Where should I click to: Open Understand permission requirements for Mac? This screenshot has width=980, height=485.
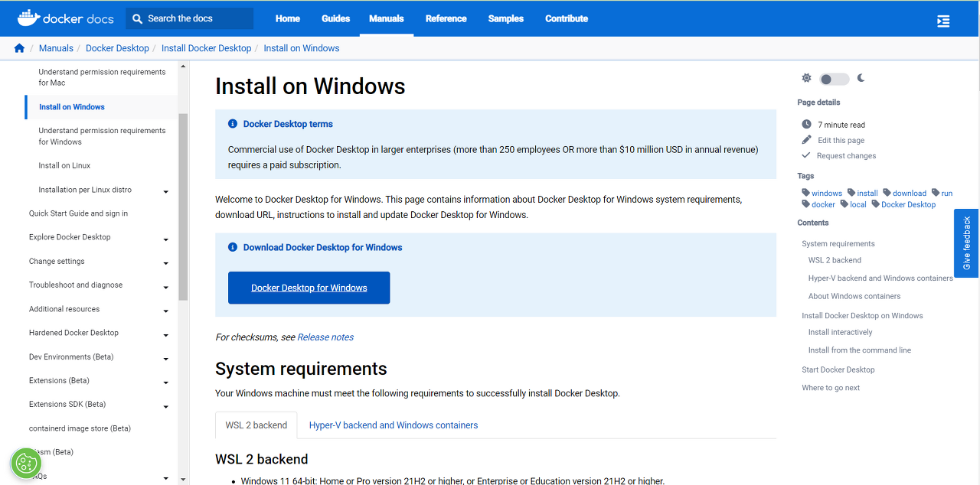click(x=102, y=77)
